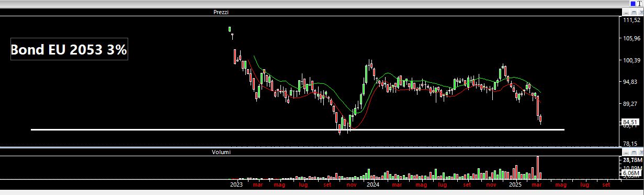
Task: Maximize the Prezzi chart panel
Action: coord(634,12)
